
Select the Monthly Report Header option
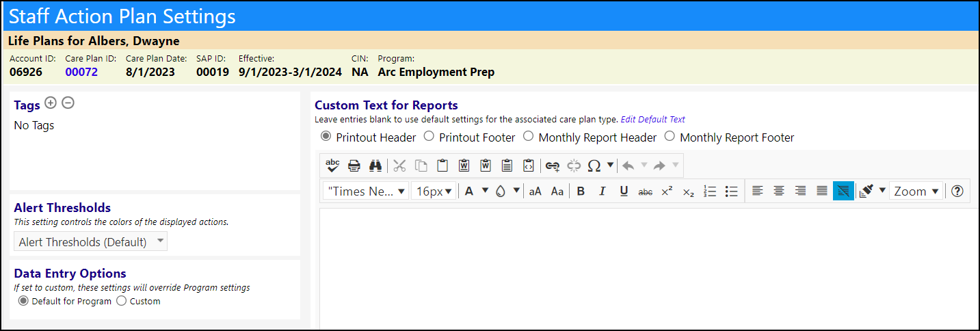click(528, 136)
